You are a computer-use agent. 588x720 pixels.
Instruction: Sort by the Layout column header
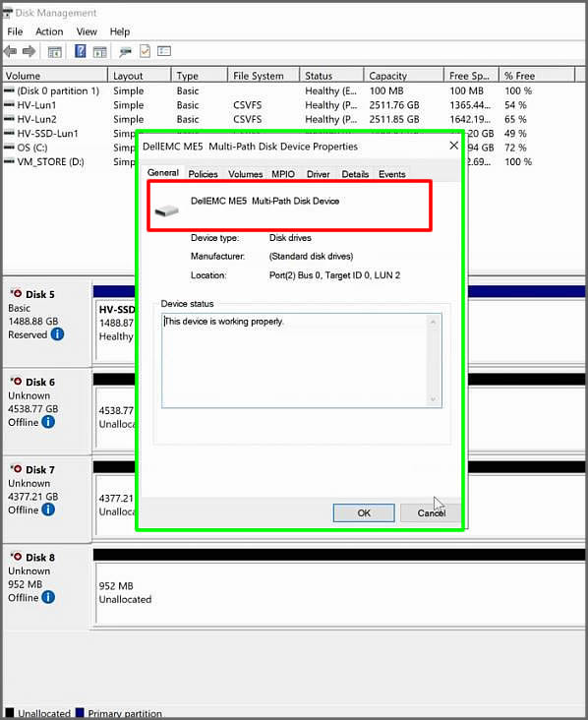click(140, 76)
